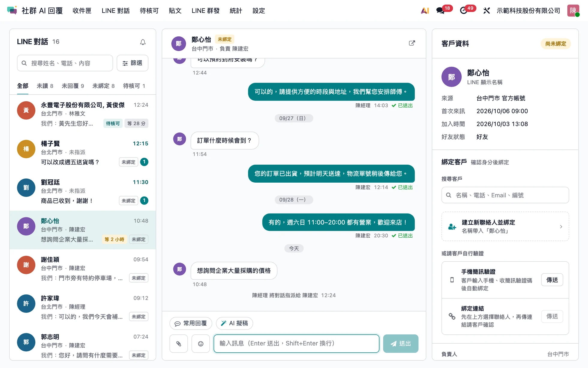Open 謝佳穎 conversation
Viewport: 588px width, 368px height.
[82, 269]
